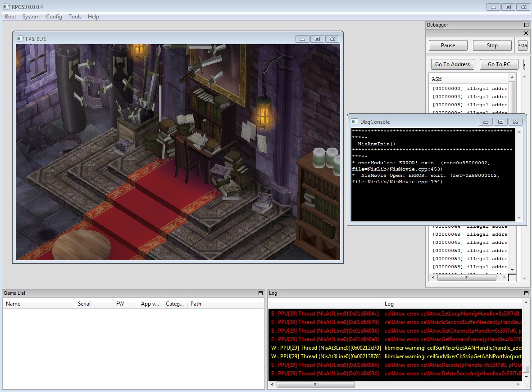Sort Game List by Name column

39,304
